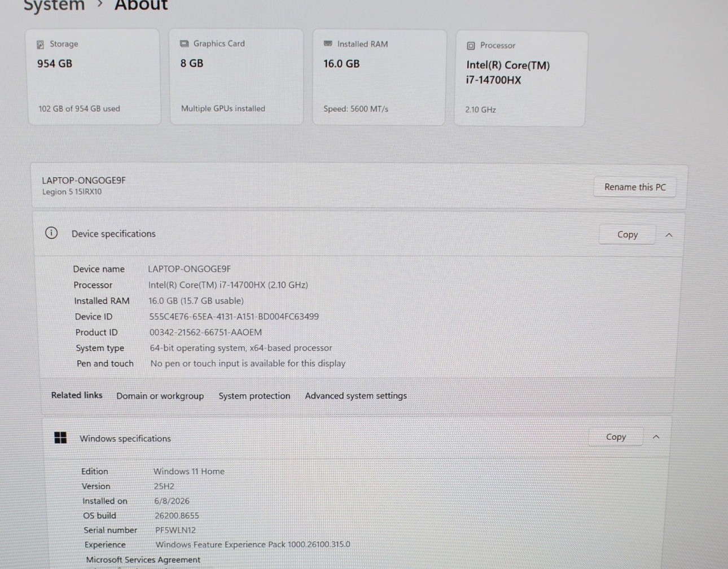The width and height of the screenshot is (728, 569).
Task: Copy the Device specifications
Action: pos(627,234)
